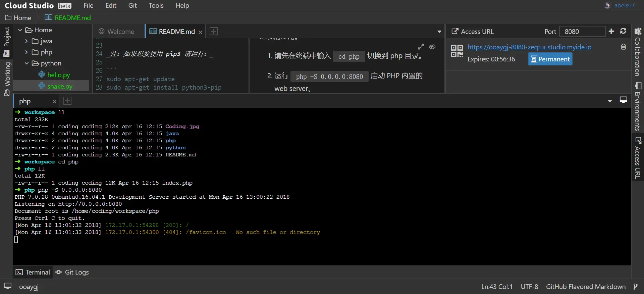Image resolution: width=644 pixels, height=294 pixels.
Task: Close the README.md tab
Action: pos(200,32)
